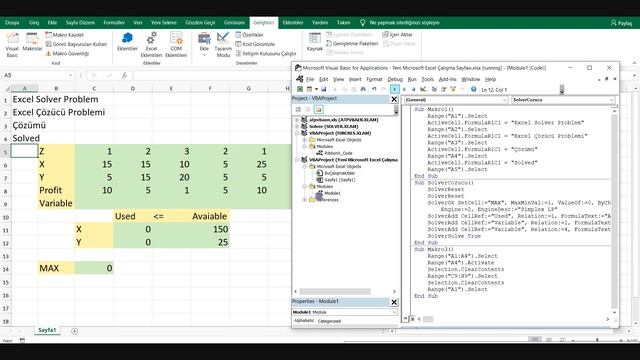
Task: Click the Insert Function fx icon
Action: [124, 76]
